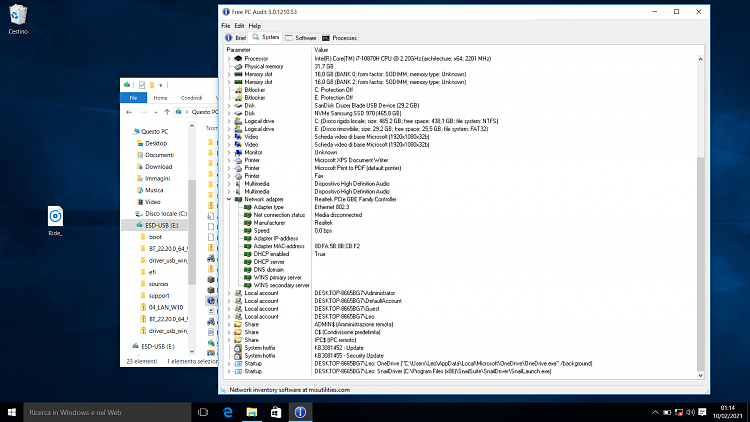The image size is (750, 422).
Task: Open the Help menu in Free PC Audit
Action: coord(254,26)
